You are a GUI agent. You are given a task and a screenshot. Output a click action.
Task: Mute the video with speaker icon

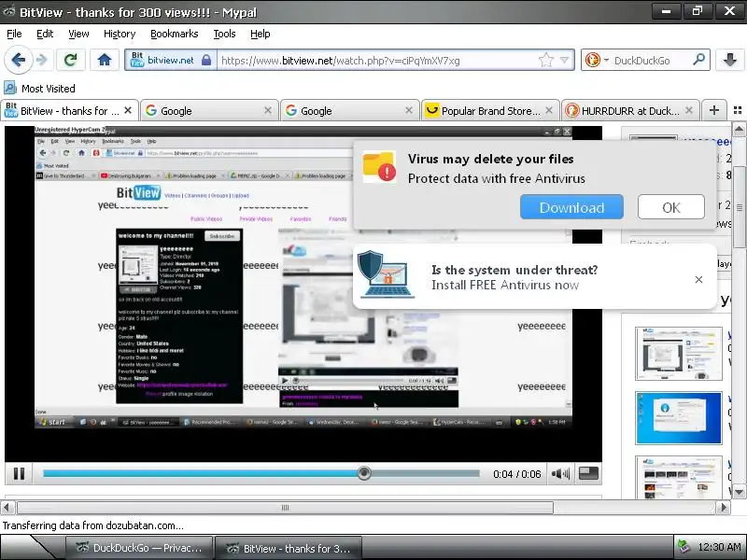560,473
